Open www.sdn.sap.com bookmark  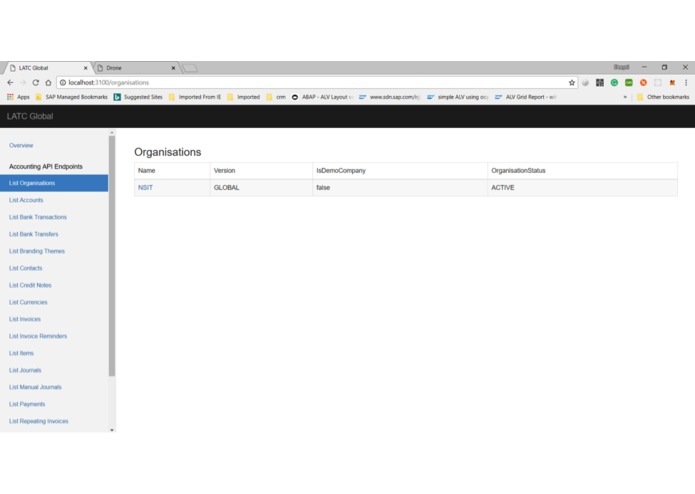click(x=389, y=97)
